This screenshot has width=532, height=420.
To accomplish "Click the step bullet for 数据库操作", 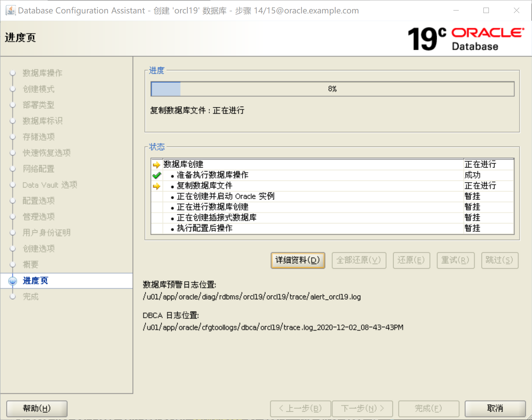I will [13, 73].
